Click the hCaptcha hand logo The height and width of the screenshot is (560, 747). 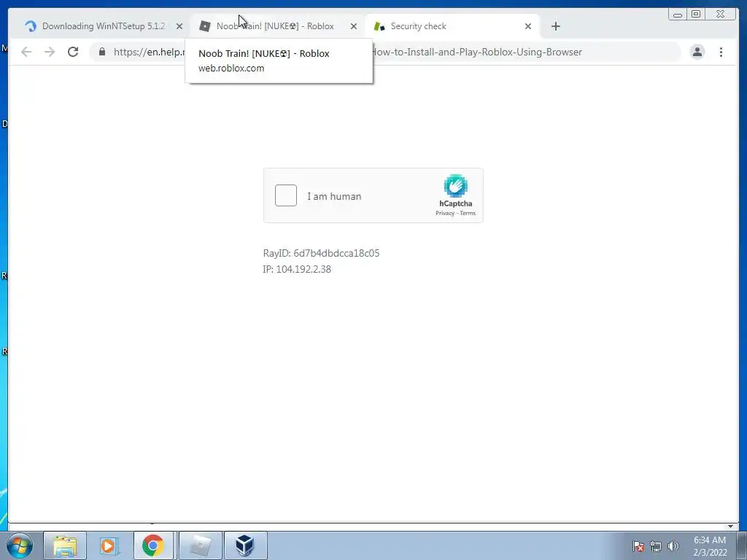pyautogui.click(x=455, y=186)
